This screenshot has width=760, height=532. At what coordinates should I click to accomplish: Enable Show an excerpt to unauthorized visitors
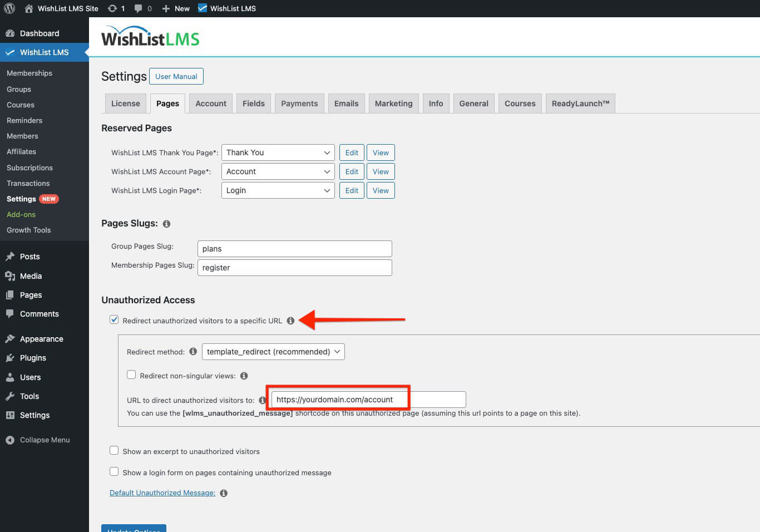click(x=114, y=451)
